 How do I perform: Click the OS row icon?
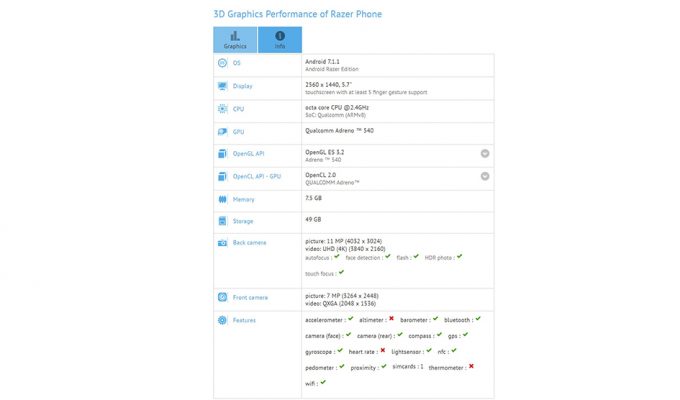[222, 63]
